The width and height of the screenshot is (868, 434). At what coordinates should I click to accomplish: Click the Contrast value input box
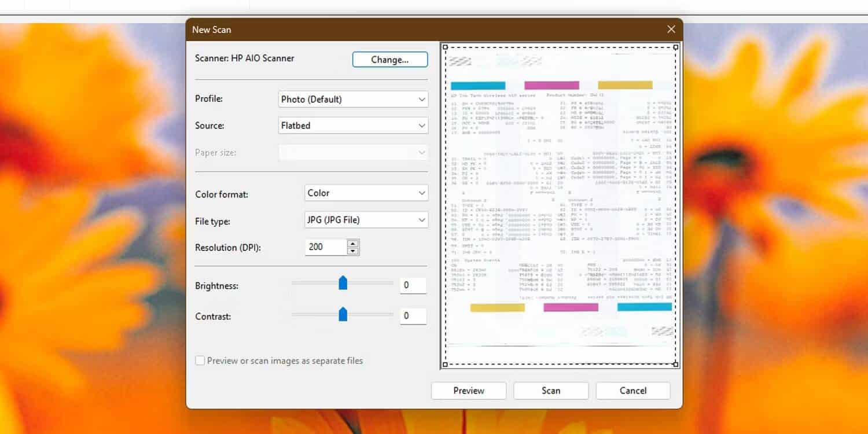pyautogui.click(x=413, y=316)
